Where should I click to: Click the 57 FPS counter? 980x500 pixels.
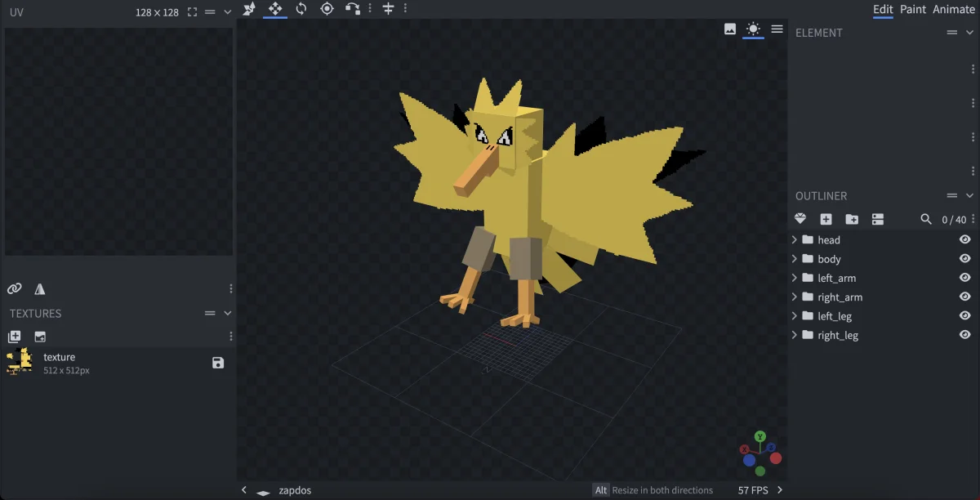pyautogui.click(x=754, y=490)
